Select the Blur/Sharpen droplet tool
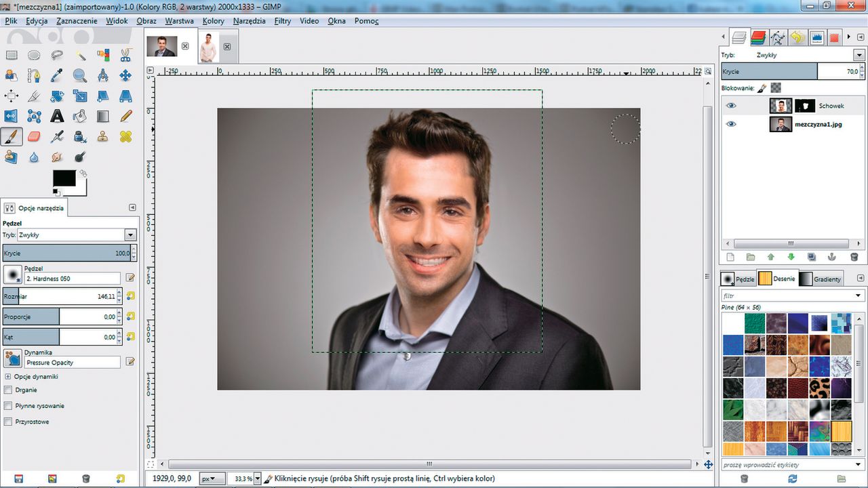868x488 pixels. click(34, 157)
